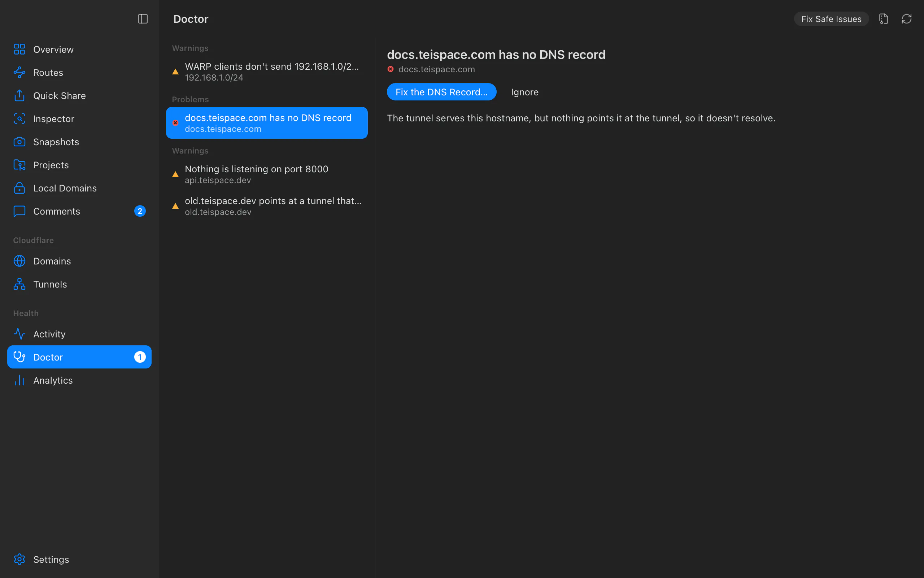Click the Projects folder icon
Image resolution: width=924 pixels, height=578 pixels.
pos(19,165)
